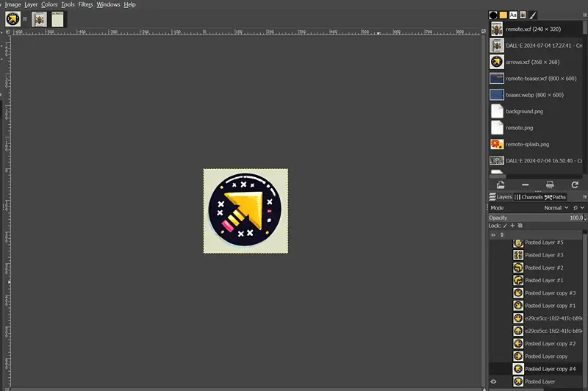Adjust the layer Opacity slider
Viewport: 588px width, 391px height.
click(x=536, y=218)
